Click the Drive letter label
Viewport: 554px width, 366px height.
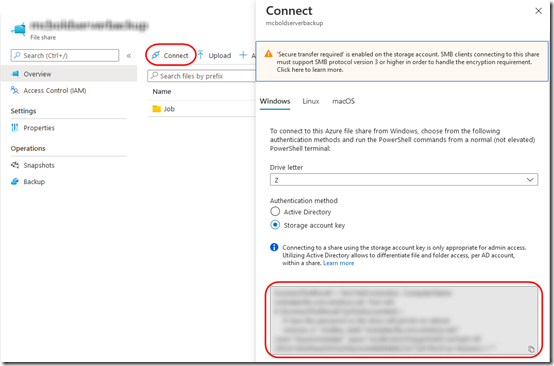(x=286, y=167)
